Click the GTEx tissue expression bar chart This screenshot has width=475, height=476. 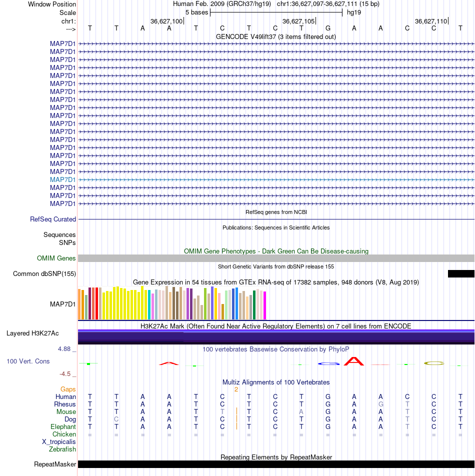click(172, 302)
